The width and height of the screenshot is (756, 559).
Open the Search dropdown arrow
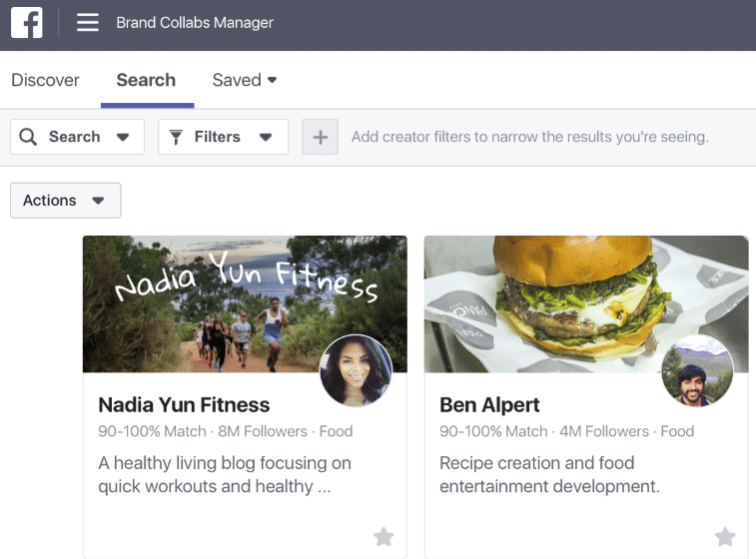click(123, 138)
